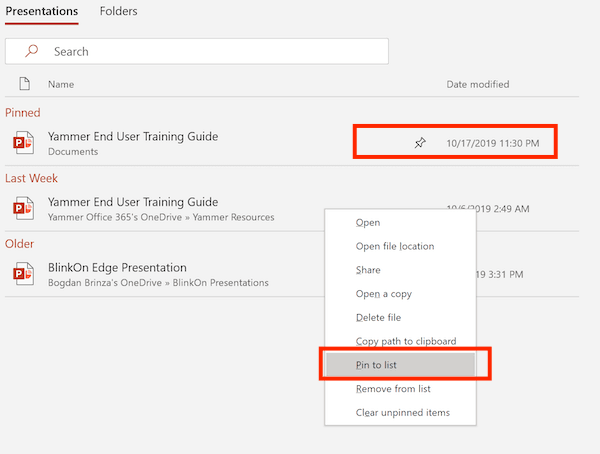Click the 10/17/2019 11:30 PM date
The width and height of the screenshot is (600, 454).
(493, 143)
